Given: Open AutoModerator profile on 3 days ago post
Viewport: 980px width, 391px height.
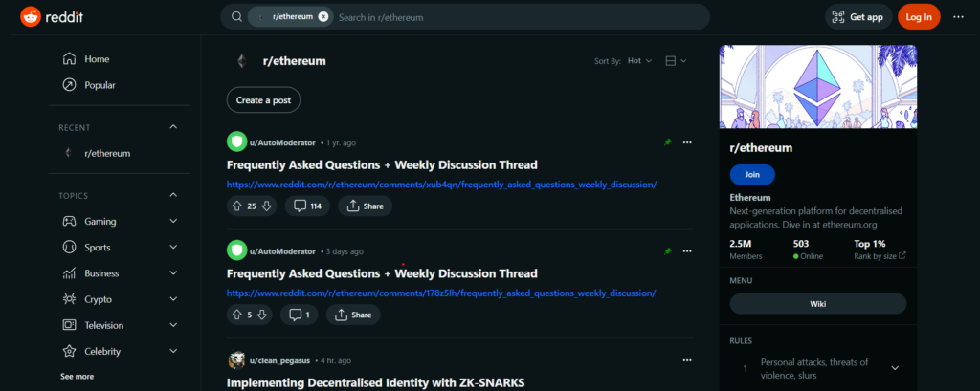Looking at the screenshot, I should click(282, 251).
